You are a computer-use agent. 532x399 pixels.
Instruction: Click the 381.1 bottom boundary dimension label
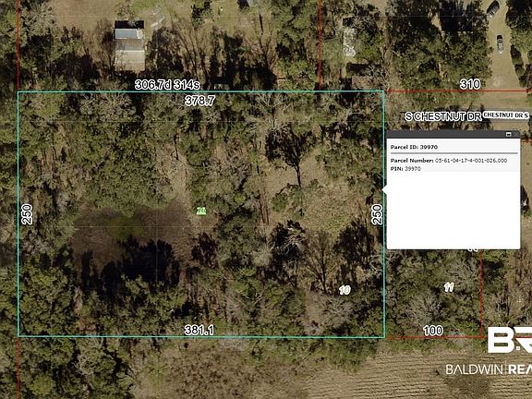pos(199,330)
